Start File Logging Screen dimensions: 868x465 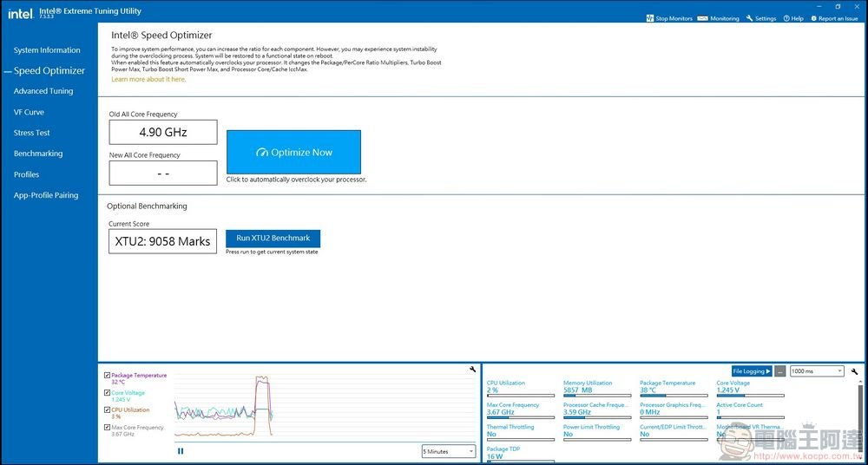click(751, 371)
